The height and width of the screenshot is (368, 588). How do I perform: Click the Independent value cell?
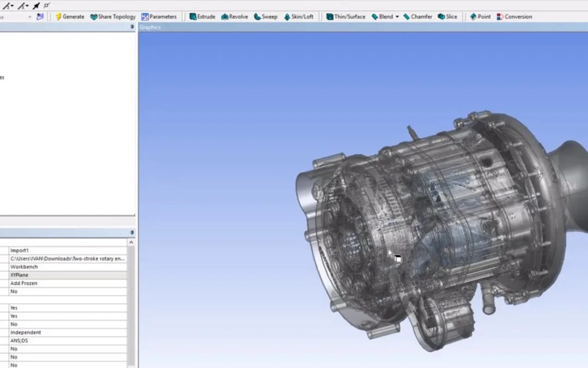pyautogui.click(x=68, y=333)
